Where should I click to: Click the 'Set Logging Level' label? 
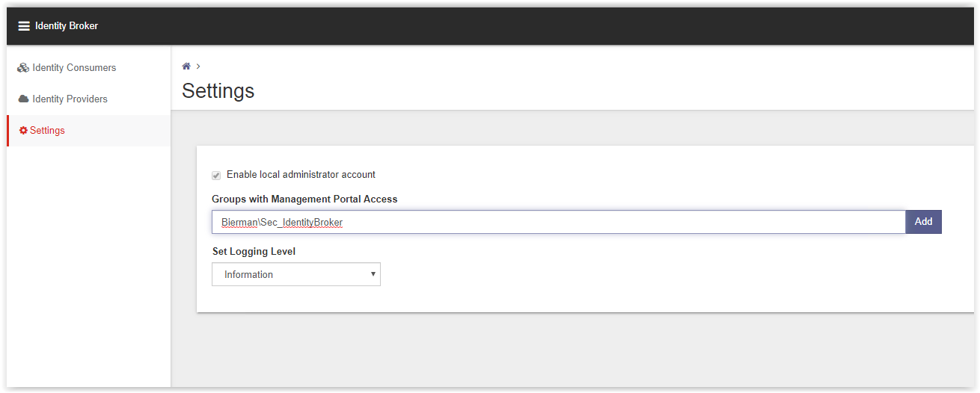[254, 251]
